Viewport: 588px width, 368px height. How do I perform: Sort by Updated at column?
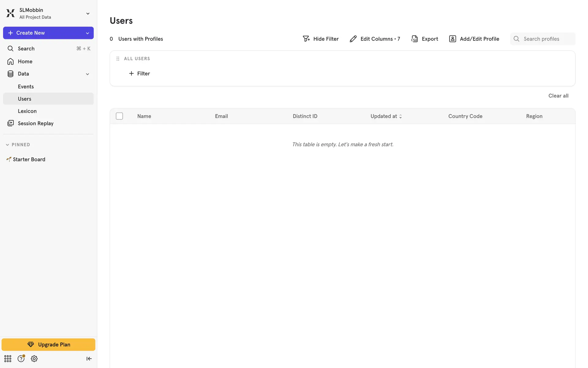coord(386,116)
